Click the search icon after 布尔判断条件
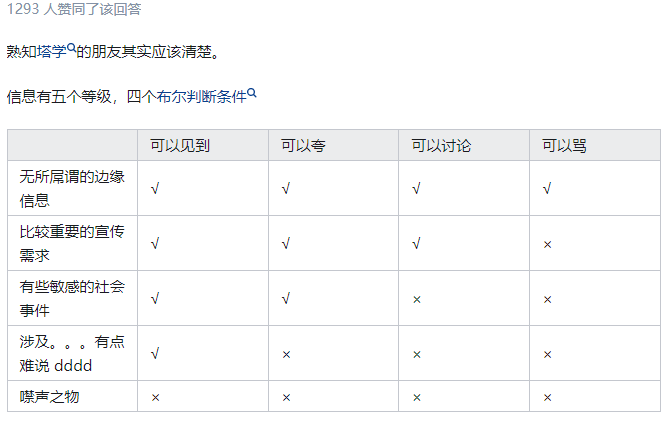The width and height of the screenshot is (671, 422). tap(252, 92)
